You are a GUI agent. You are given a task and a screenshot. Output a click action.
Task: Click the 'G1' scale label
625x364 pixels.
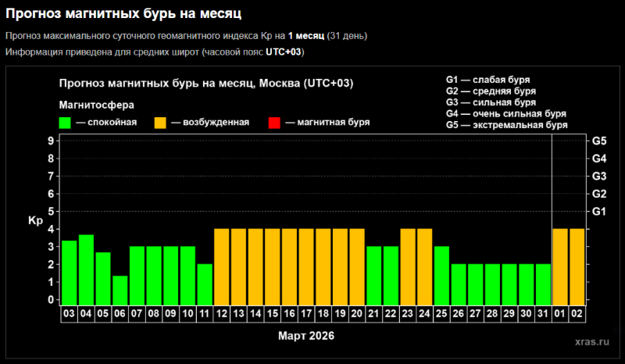point(599,212)
